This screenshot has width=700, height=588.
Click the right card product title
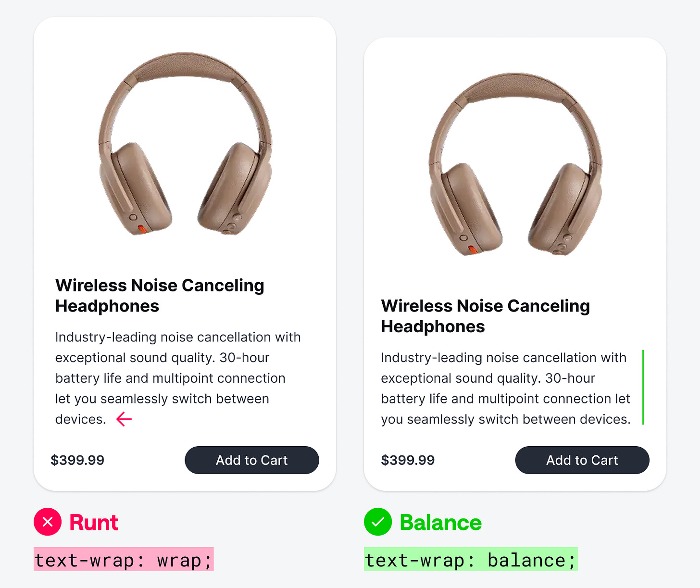point(485,316)
